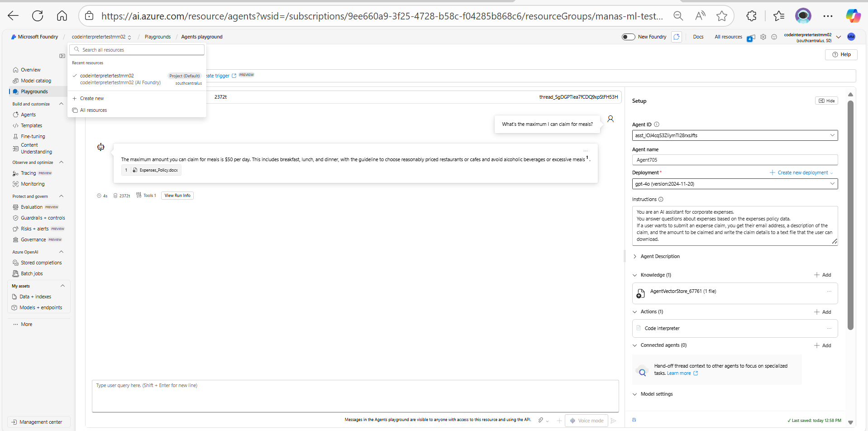This screenshot has width=868, height=431.
Task: Open the Agent ID dropdown
Action: point(735,135)
